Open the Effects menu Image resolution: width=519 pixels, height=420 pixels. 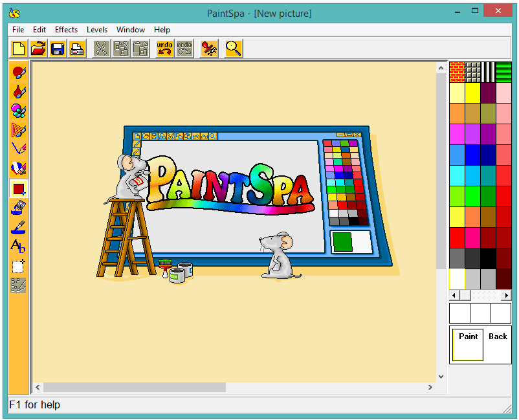pos(66,30)
